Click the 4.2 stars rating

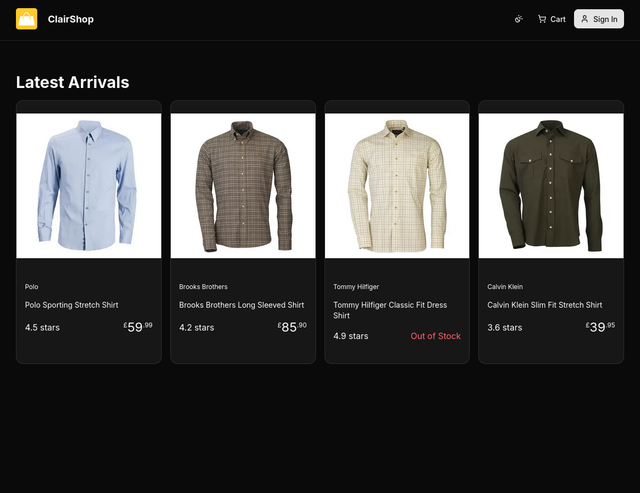tap(196, 328)
